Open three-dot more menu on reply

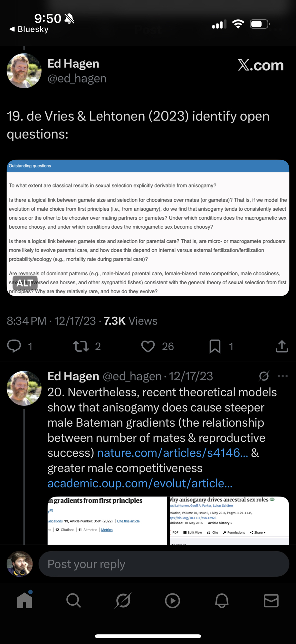pos(282,376)
